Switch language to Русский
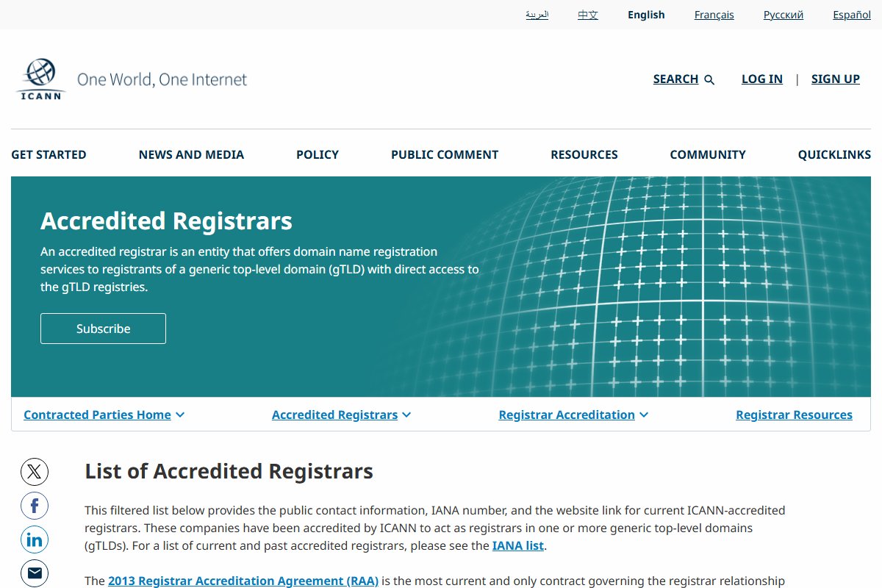This screenshot has width=882, height=588. [784, 15]
